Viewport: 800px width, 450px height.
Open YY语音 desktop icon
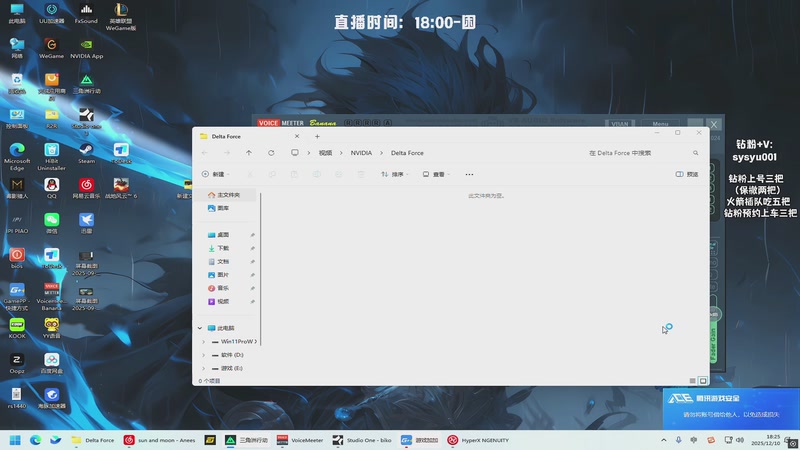tap(52, 329)
